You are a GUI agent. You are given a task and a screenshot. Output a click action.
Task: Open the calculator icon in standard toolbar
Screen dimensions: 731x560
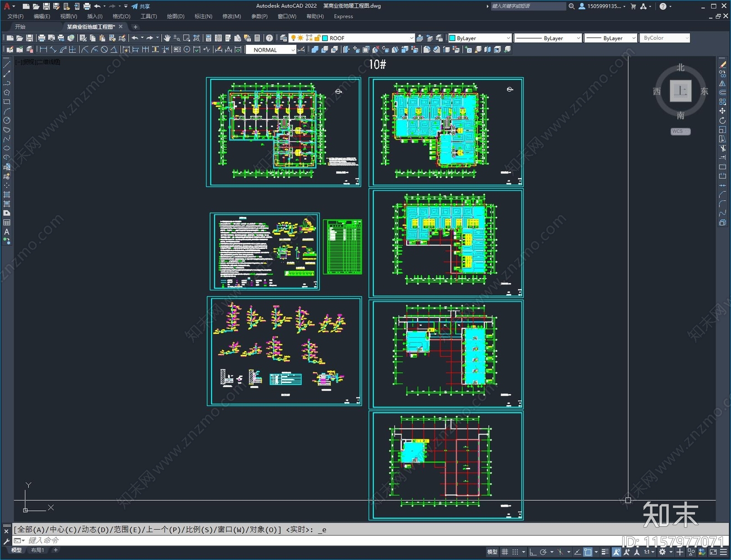point(257,38)
